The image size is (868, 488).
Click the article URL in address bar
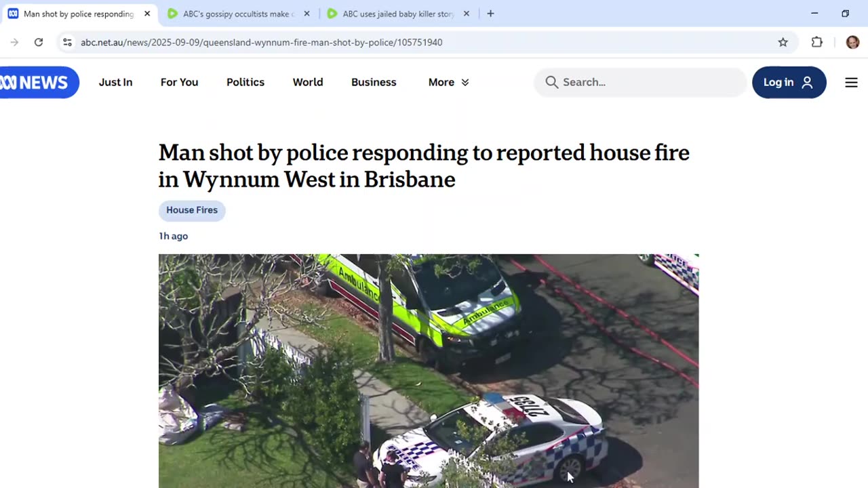coord(262,42)
